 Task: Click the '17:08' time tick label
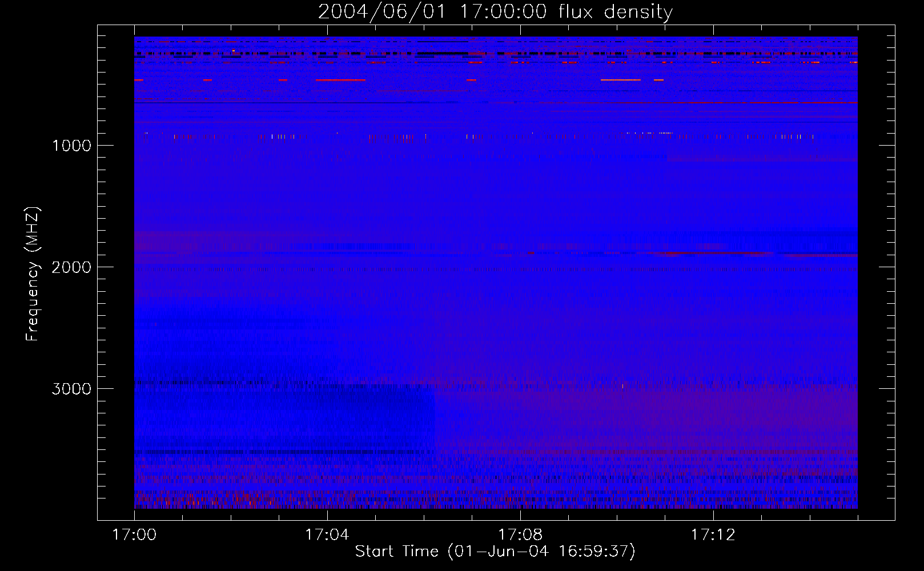(x=520, y=535)
